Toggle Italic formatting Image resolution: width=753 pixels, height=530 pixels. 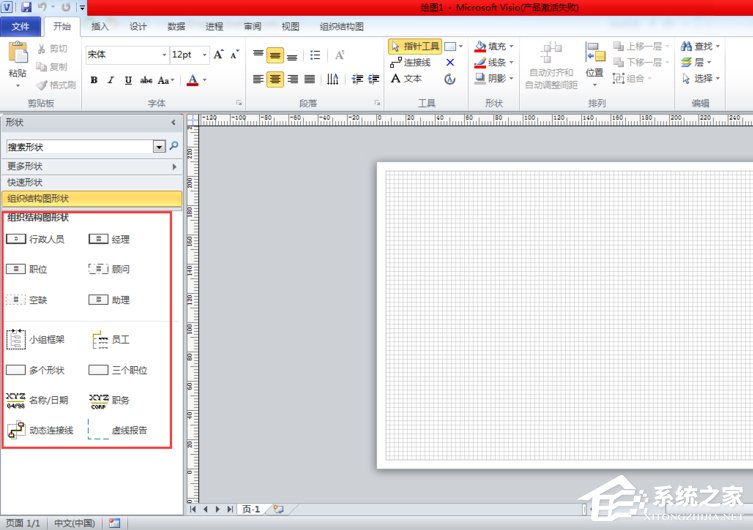coord(111,80)
